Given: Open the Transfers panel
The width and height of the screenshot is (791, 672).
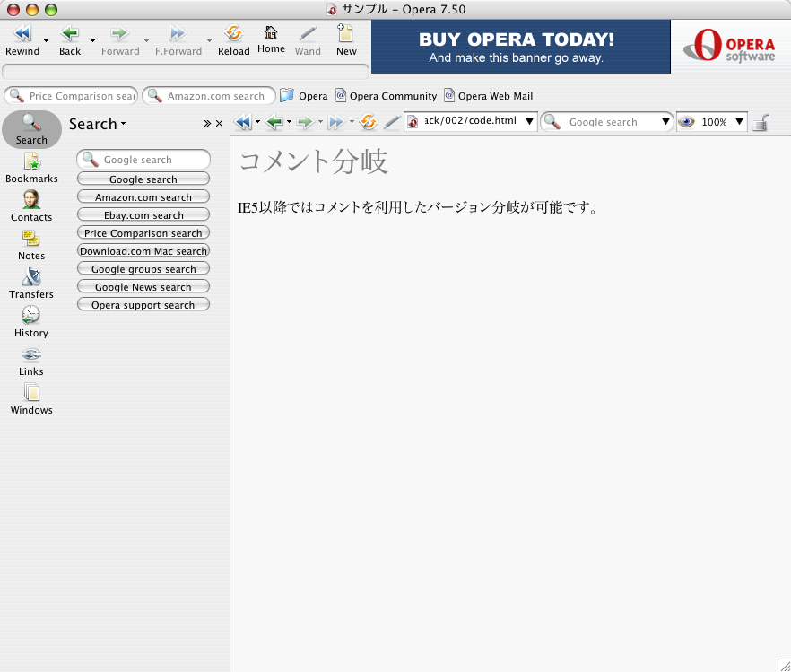Looking at the screenshot, I should pos(31,278).
